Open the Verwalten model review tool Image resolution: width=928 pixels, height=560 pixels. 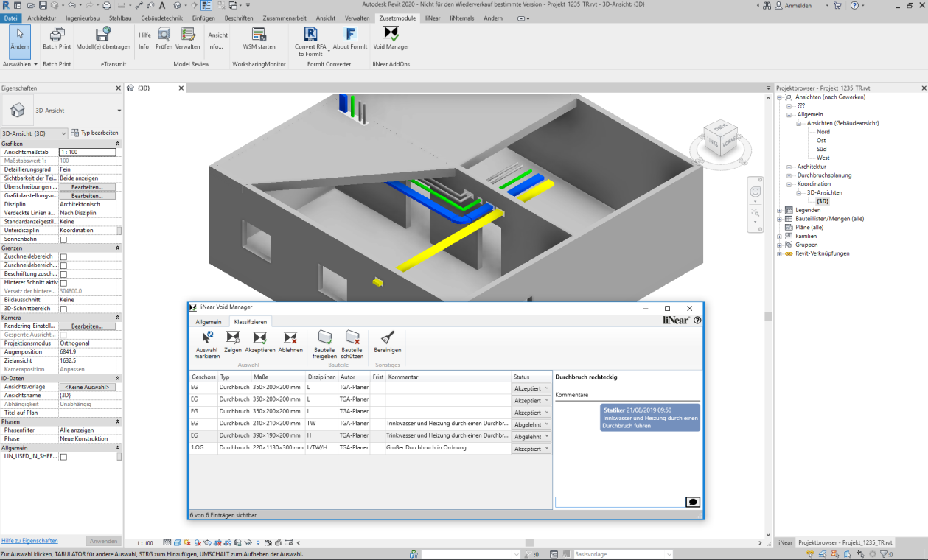(x=188, y=38)
